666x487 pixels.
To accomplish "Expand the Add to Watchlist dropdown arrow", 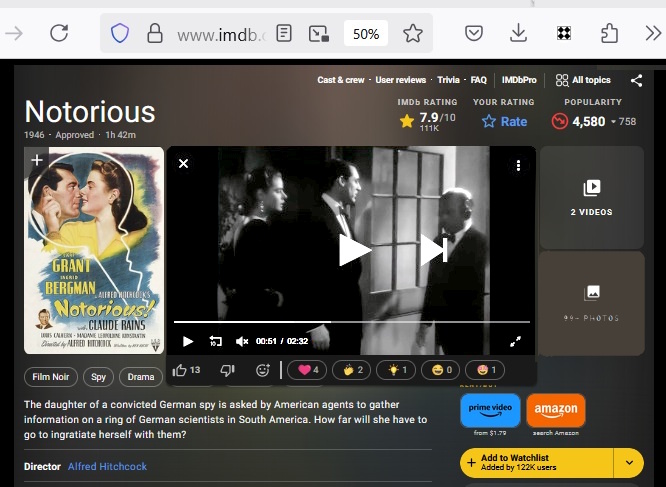I will 629,462.
